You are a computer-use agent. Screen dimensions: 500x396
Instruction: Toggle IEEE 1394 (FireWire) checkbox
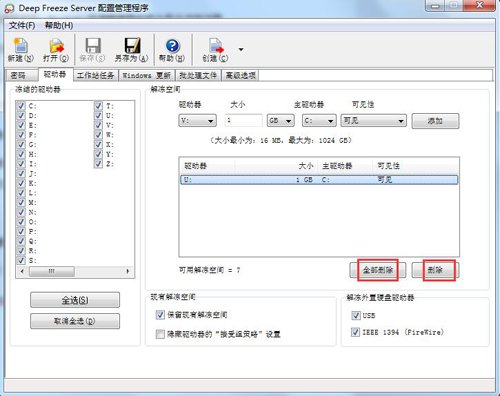coord(356,332)
